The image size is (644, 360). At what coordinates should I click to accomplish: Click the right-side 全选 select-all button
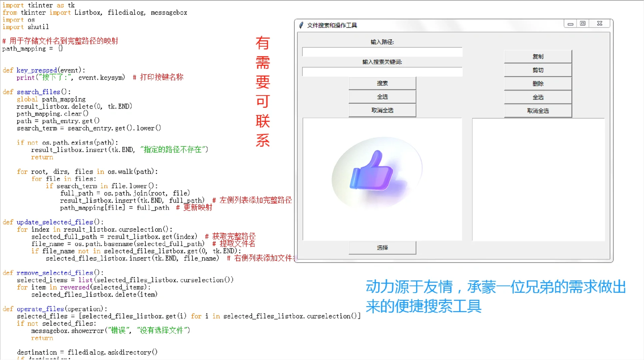pos(538,97)
